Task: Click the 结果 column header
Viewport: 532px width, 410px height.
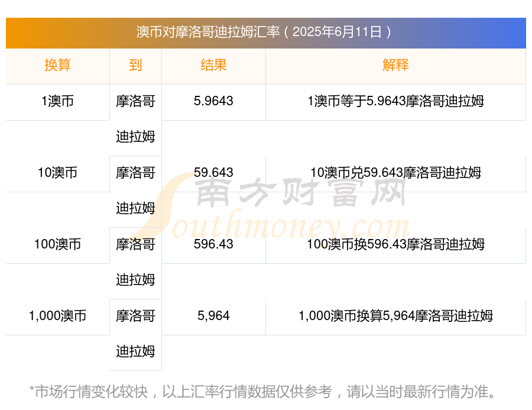Action: point(213,65)
